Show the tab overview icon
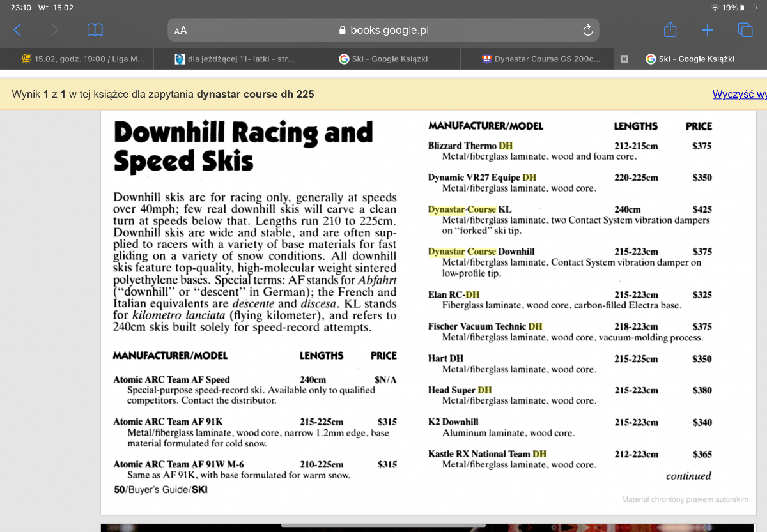 tap(745, 30)
